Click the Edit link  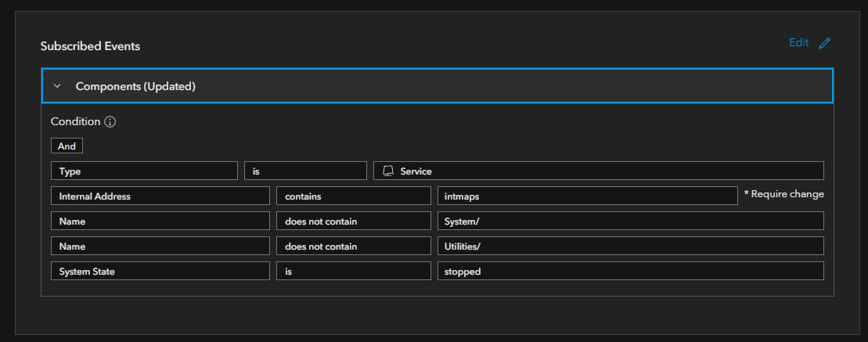pos(799,43)
